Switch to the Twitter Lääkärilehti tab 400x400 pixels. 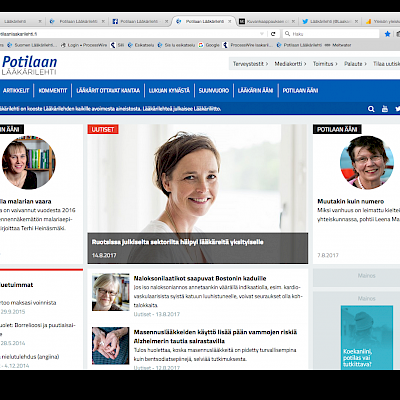[x=328, y=21]
